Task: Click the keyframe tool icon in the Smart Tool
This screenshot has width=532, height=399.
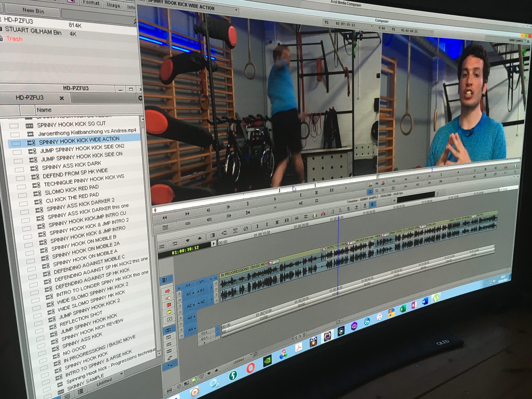Action: tap(170, 319)
